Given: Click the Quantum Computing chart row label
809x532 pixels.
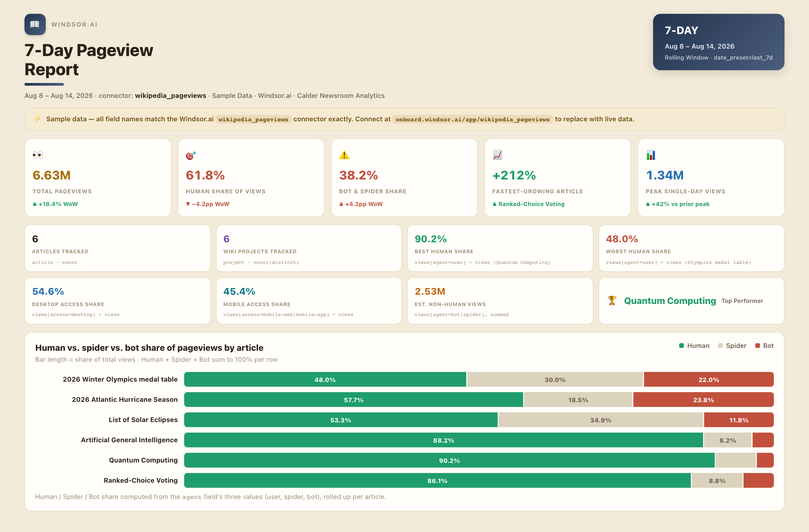Looking at the screenshot, I should pos(143,460).
